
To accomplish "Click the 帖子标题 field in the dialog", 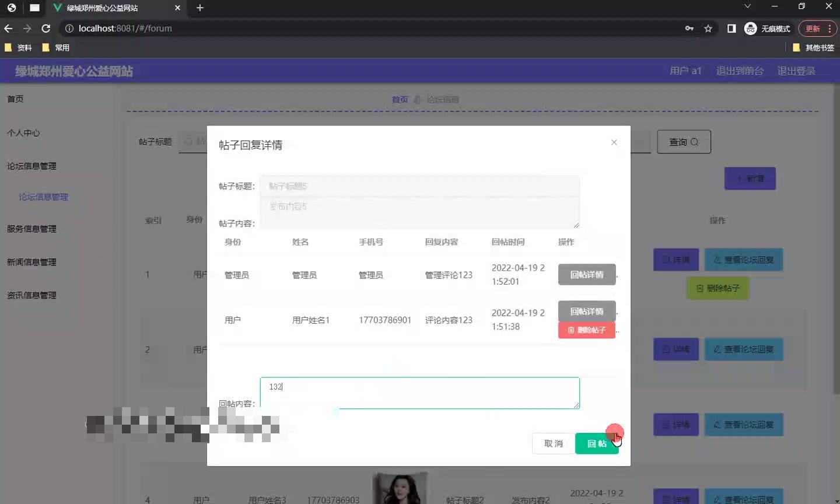I will [419, 186].
